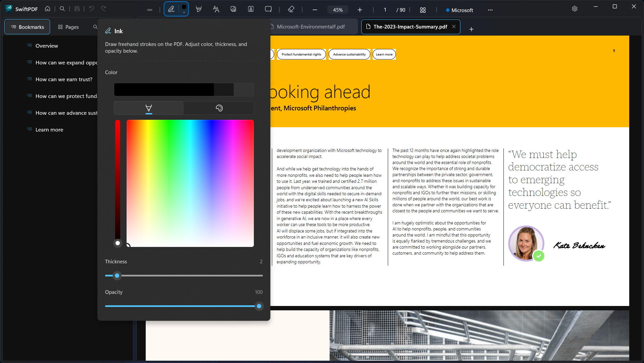
Task: Switch to the Pages panel
Action: point(68,27)
